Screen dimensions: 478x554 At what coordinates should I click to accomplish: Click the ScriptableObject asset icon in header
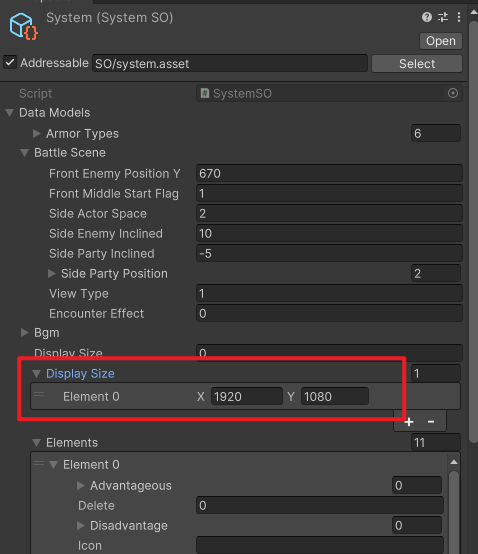(24, 26)
